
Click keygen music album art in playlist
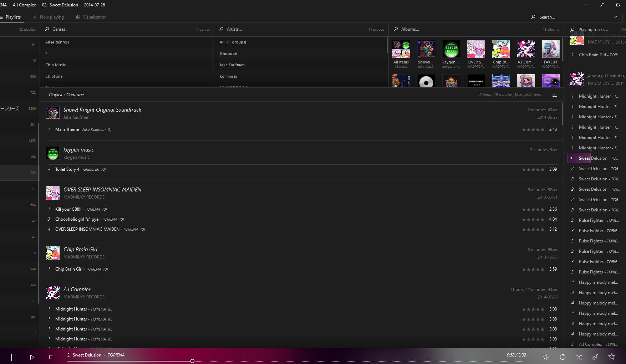click(53, 153)
